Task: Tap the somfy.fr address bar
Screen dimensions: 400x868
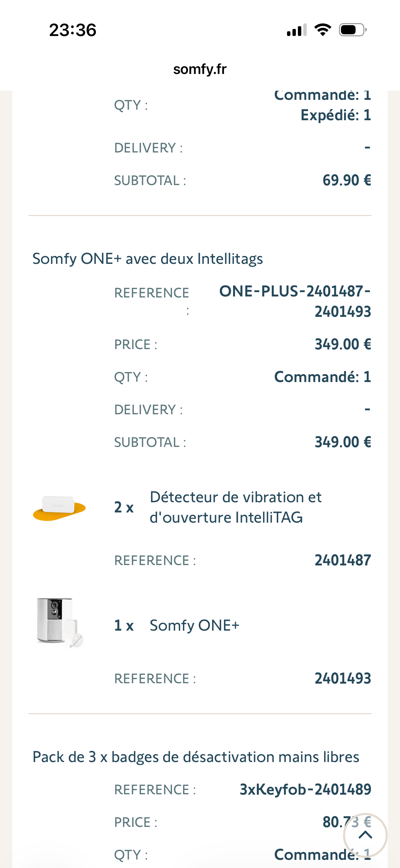Action: 200,69
